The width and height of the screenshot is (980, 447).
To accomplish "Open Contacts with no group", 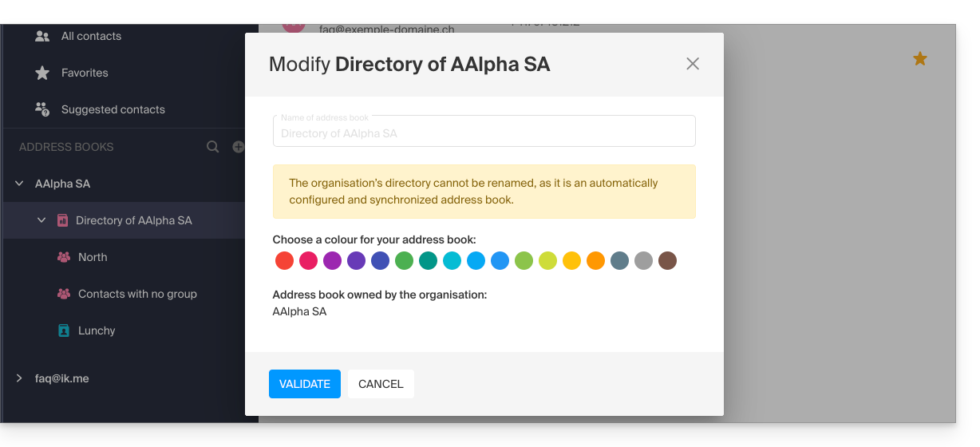I will click(x=137, y=294).
